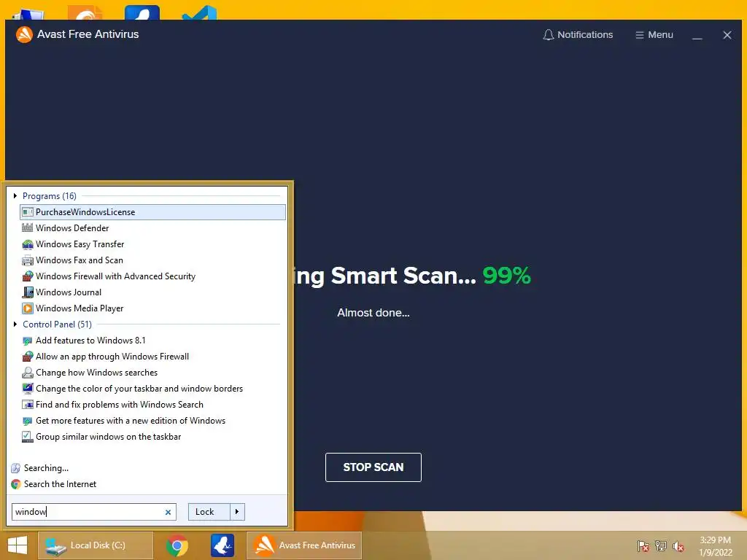
Task: Open Control Panel (51) results heading
Action: click(57, 324)
